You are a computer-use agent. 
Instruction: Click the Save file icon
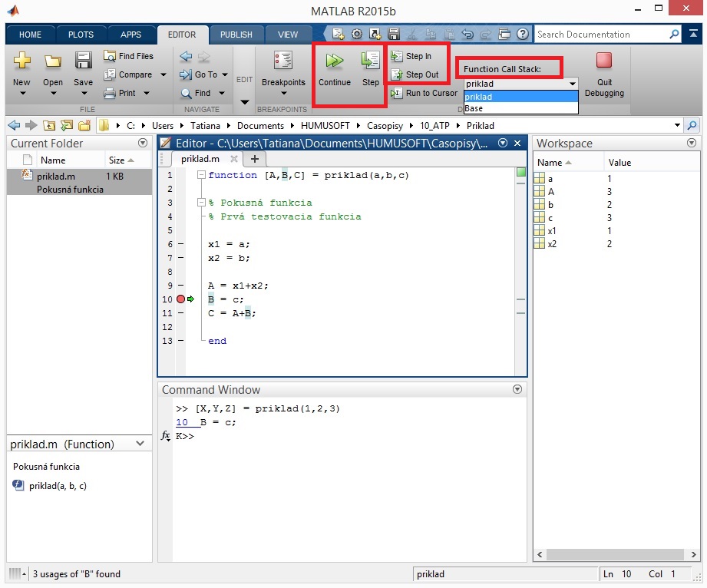tap(83, 62)
